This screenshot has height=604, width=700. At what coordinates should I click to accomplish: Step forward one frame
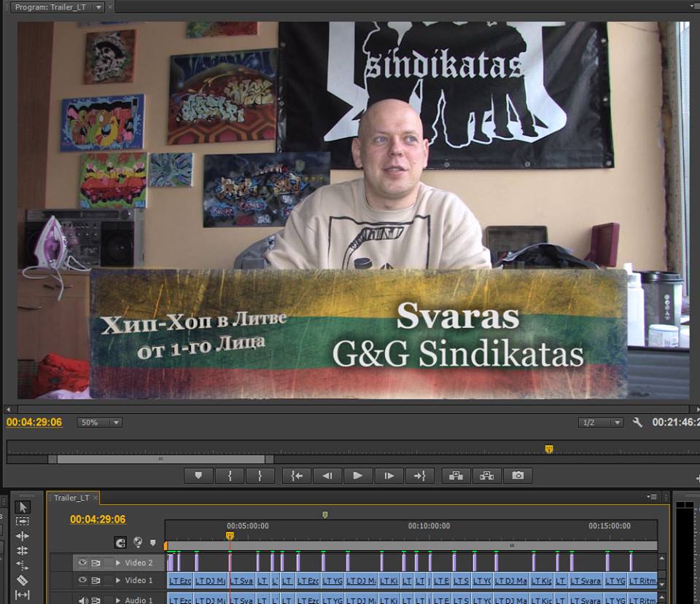pyautogui.click(x=389, y=476)
